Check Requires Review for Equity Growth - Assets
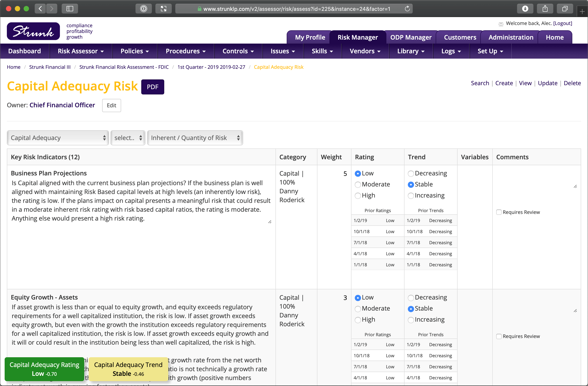This screenshot has height=386, width=588. [x=499, y=336]
